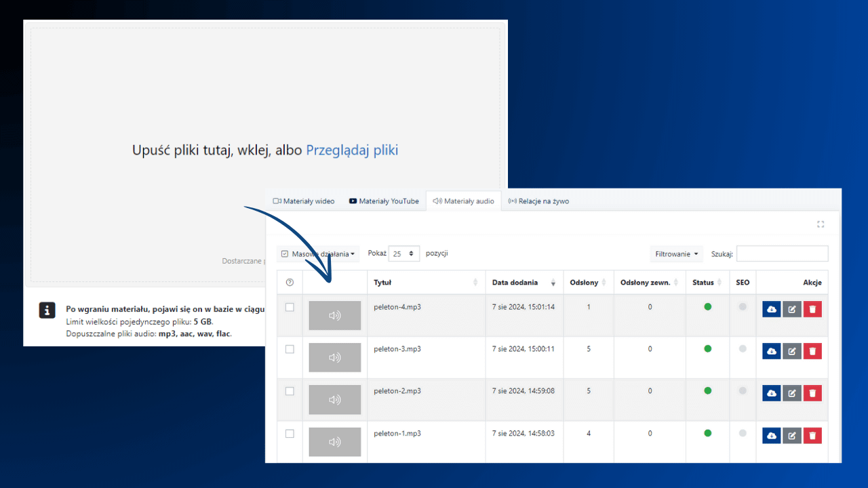This screenshot has width=868, height=488.
Task: Tick the checkbox for peleton-2.mp3
Action: (x=290, y=391)
